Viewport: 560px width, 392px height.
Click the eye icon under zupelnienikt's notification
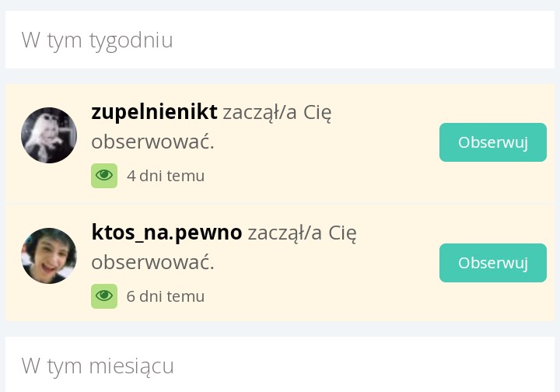point(104,176)
